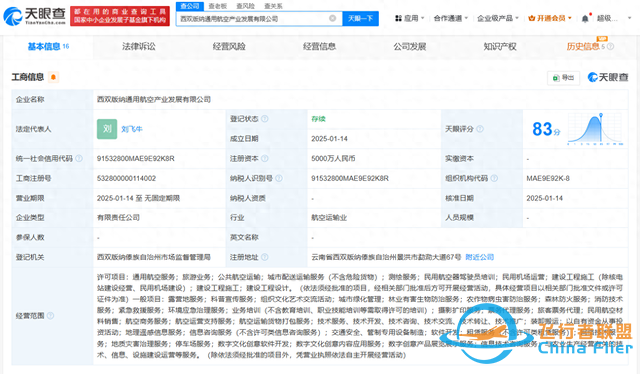Open the notification bell
This screenshot has height=374, width=640.
[x=585, y=18]
